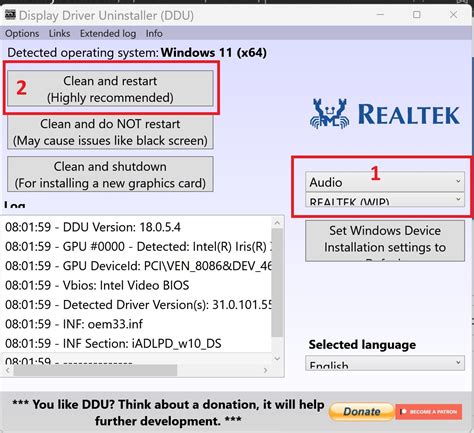Viewport: 474px width, 433px height.
Task: Click Clean and do NOT restart button
Action: click(110, 132)
